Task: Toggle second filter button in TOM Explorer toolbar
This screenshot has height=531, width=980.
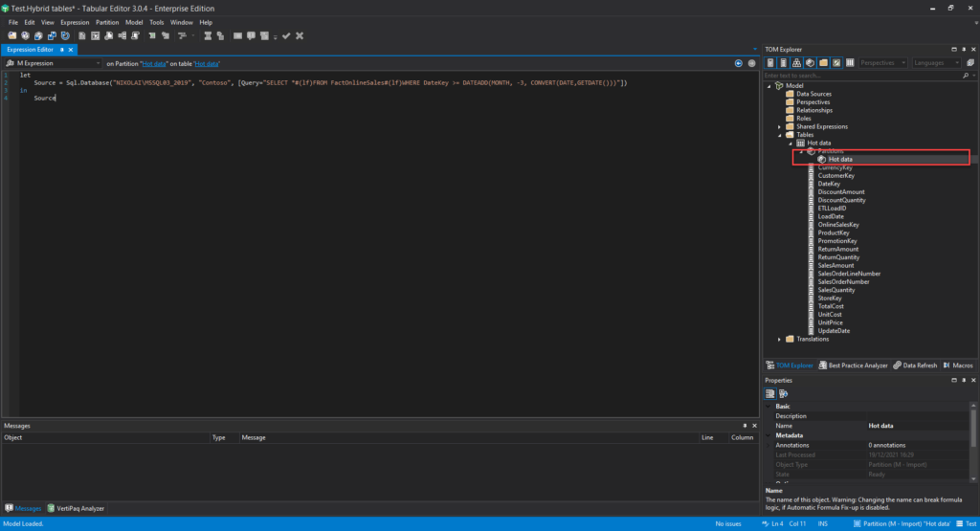Action: 784,62
